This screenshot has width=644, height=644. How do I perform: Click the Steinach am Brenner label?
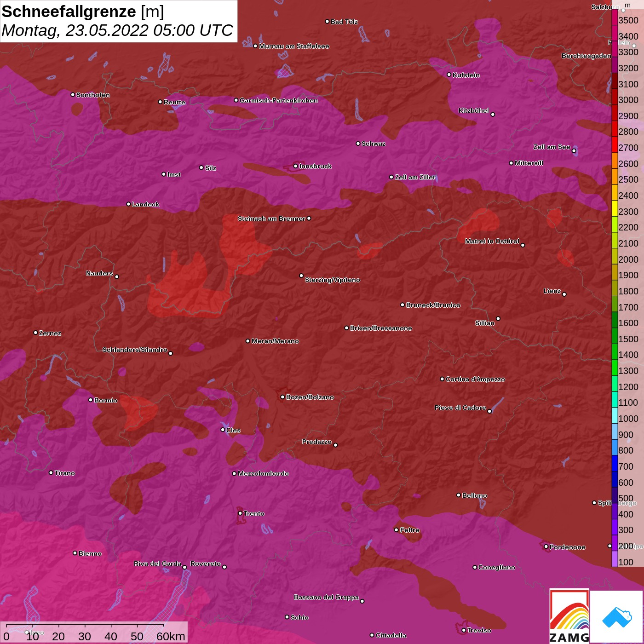[x=271, y=218]
